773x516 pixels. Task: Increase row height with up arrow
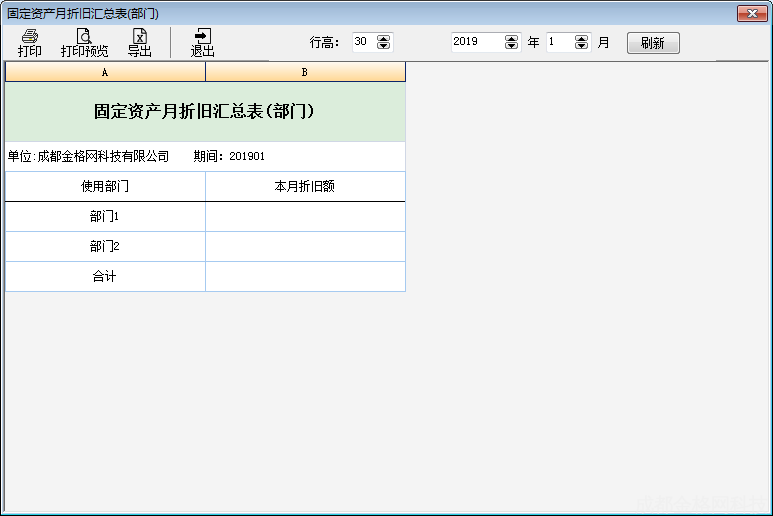pos(384,38)
